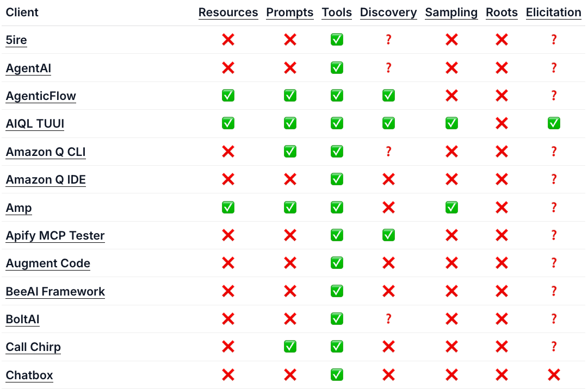The height and width of the screenshot is (389, 588).
Task: Click the red Discovery cross for Call Chirp
Action: 388,347
